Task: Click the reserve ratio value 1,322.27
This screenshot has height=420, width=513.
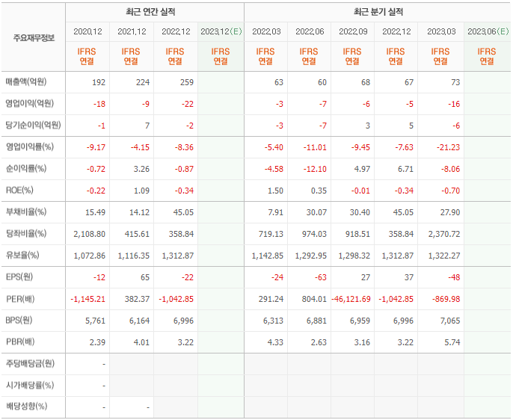Action: tap(444, 256)
